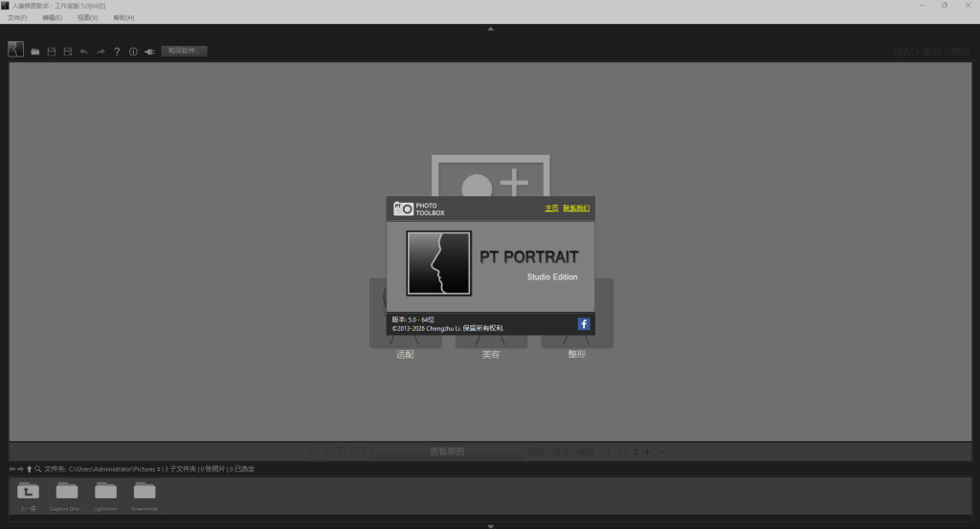Collapse the bottom filmstrip using the down arrow
Image resolution: width=980 pixels, height=529 pixels.
coord(491,526)
